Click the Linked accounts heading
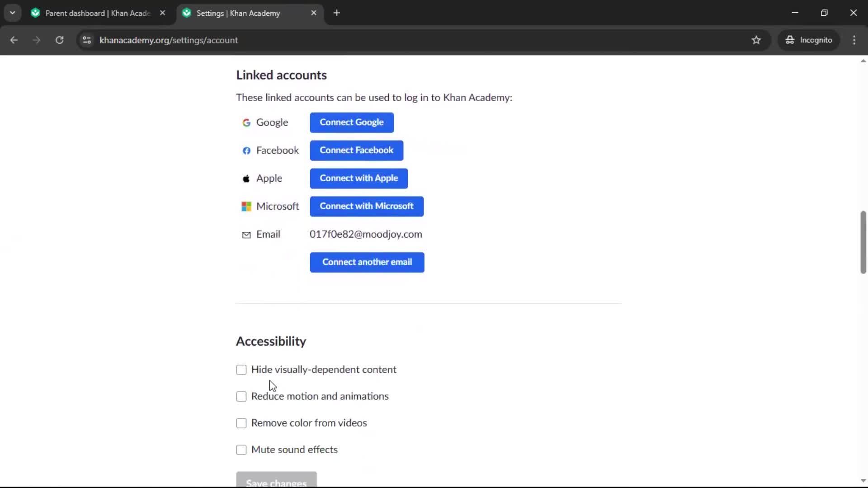This screenshot has height=488, width=868. [281, 75]
